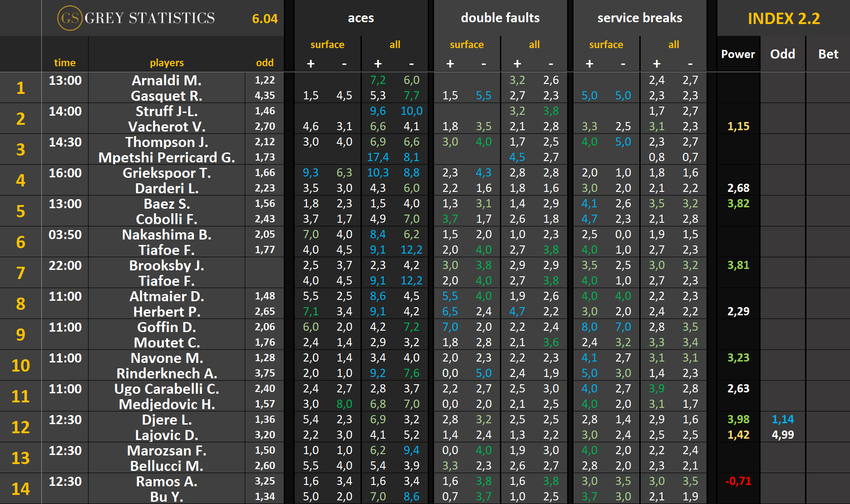Image resolution: width=850 pixels, height=504 pixels.
Task: Select the double faults section header
Action: coord(500,18)
